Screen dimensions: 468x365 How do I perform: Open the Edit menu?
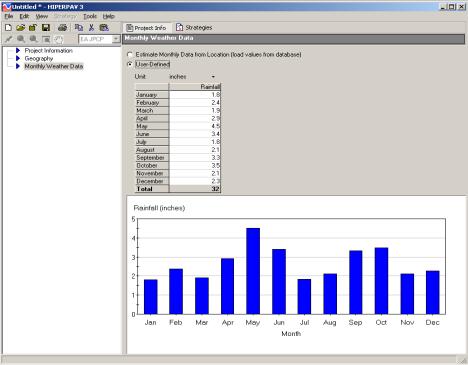(24, 16)
